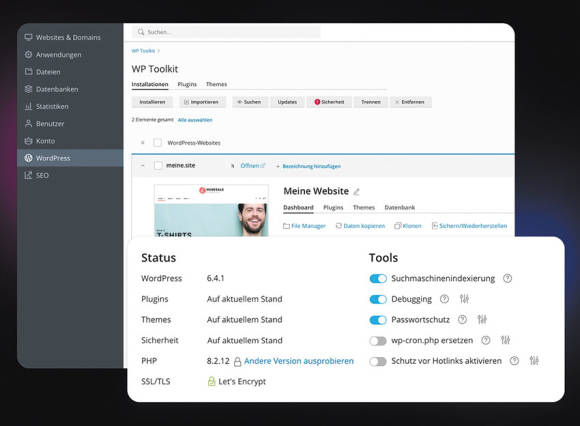Click the Alle auswählen link
580x426 pixels.
(195, 120)
